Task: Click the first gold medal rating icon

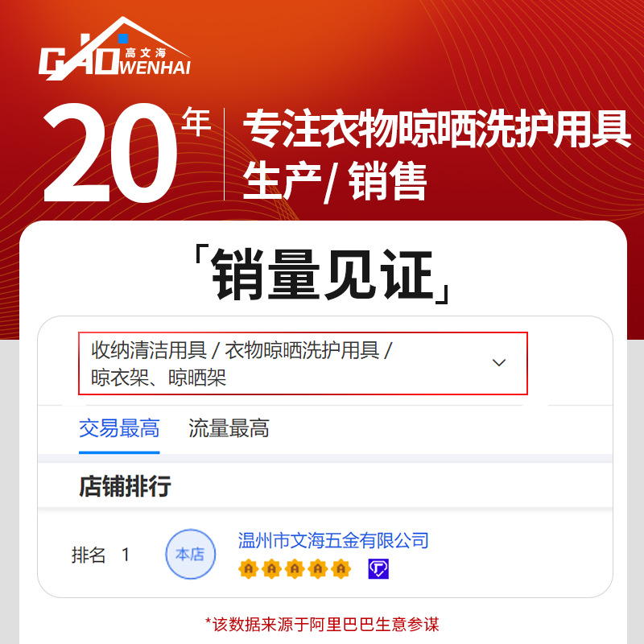Action: tap(248, 569)
